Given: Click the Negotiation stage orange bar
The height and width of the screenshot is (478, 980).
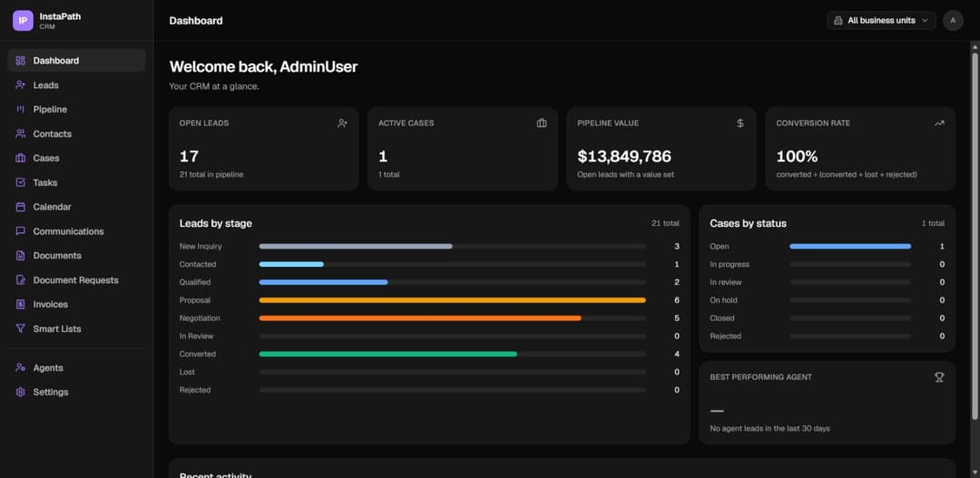Looking at the screenshot, I should pyautogui.click(x=420, y=318).
